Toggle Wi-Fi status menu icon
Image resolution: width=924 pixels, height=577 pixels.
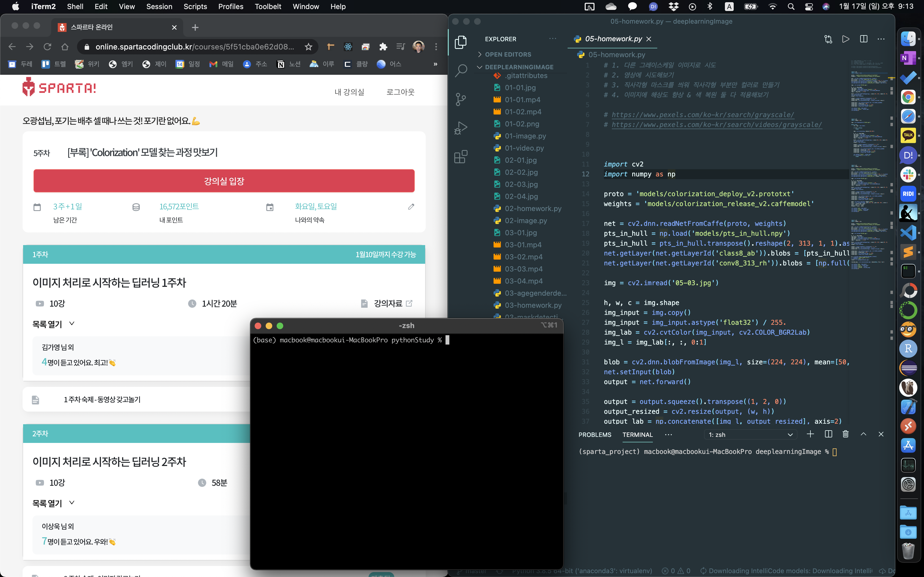772,7
